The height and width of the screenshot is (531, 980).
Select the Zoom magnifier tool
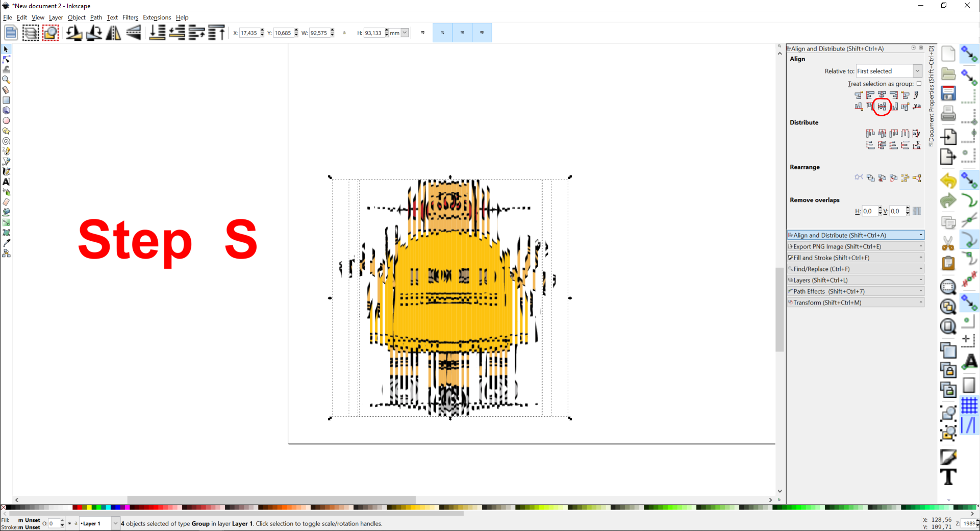pyautogui.click(x=6, y=80)
